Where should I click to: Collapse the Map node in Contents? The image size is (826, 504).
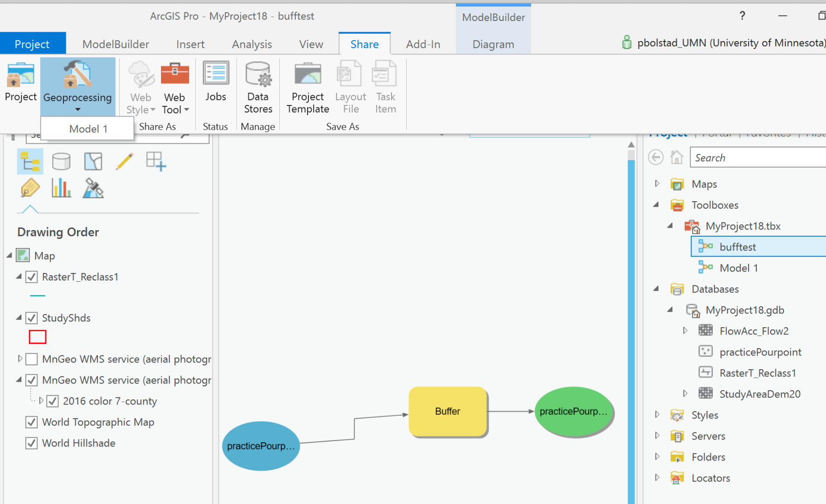[x=9, y=255]
